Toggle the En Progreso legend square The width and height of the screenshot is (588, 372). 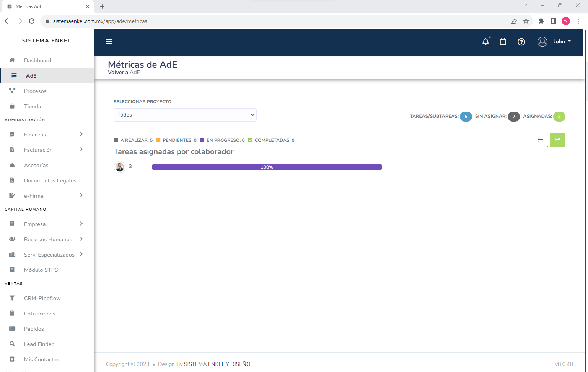pyautogui.click(x=202, y=140)
